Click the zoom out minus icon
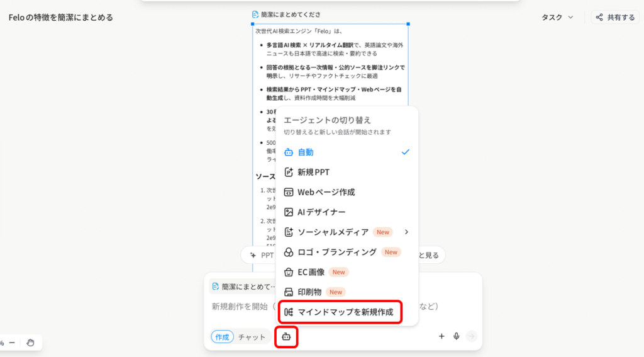Image resolution: width=644 pixels, height=357 pixels. pos(11,343)
